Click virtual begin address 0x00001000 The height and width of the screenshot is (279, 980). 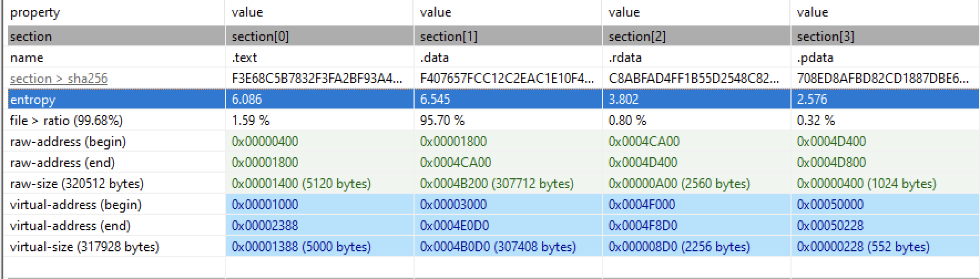[x=265, y=205]
